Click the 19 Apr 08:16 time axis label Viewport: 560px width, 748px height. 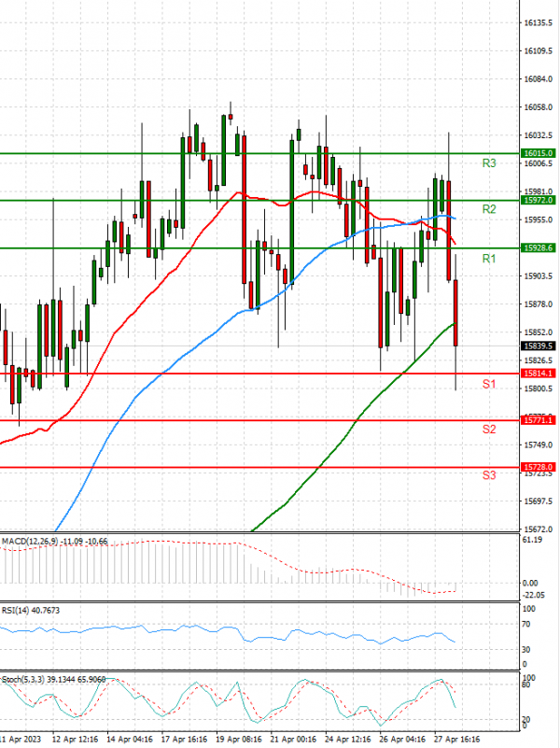click(x=239, y=740)
